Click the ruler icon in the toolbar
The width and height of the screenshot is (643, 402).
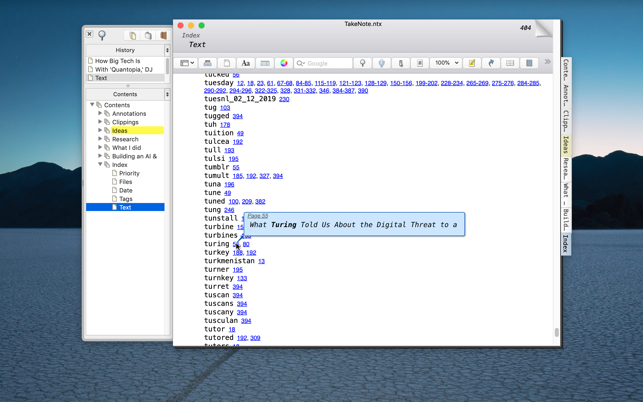pyautogui.click(x=265, y=63)
